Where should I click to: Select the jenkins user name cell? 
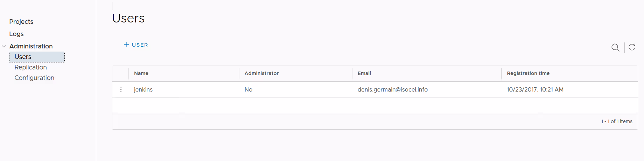tap(143, 89)
